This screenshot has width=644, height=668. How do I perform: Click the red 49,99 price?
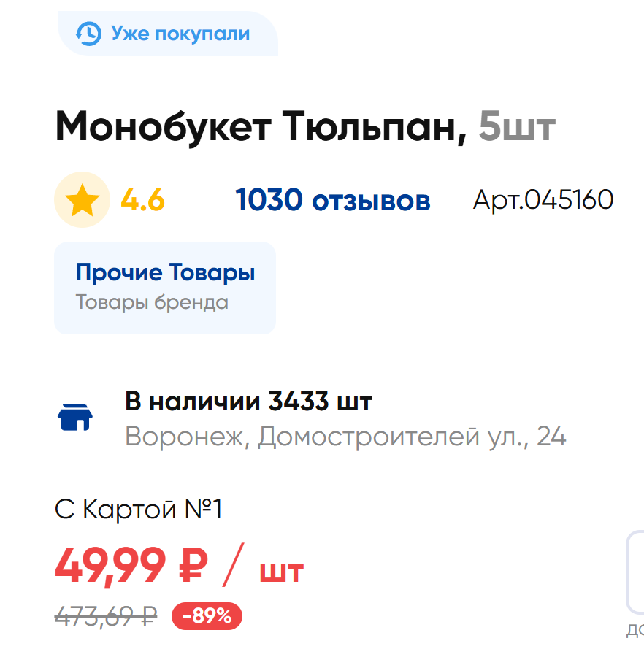pyautogui.click(x=110, y=564)
